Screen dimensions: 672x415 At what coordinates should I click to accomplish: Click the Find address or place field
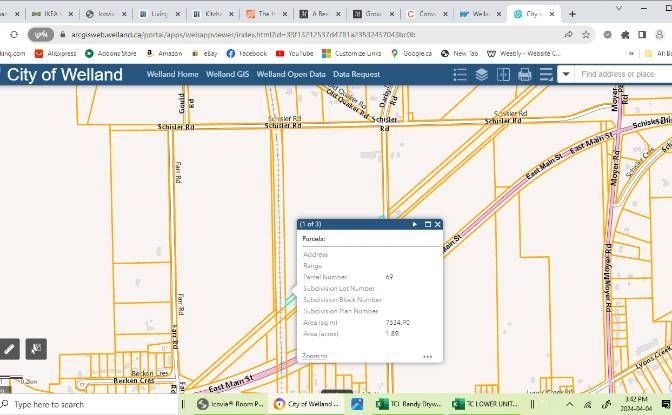coord(624,74)
